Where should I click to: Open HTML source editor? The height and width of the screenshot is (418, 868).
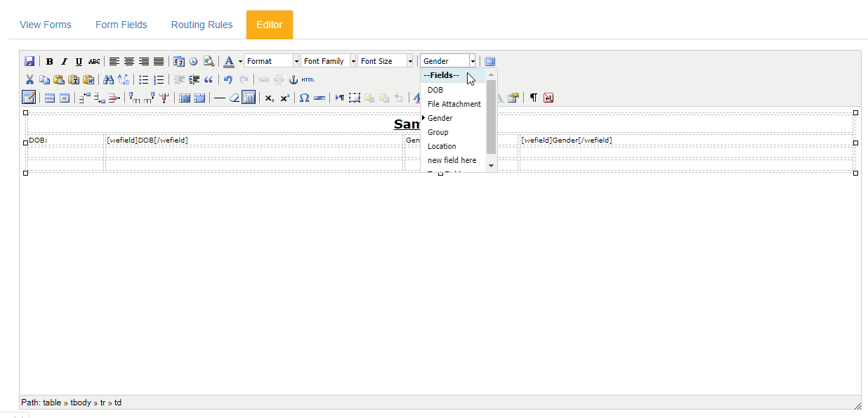308,79
